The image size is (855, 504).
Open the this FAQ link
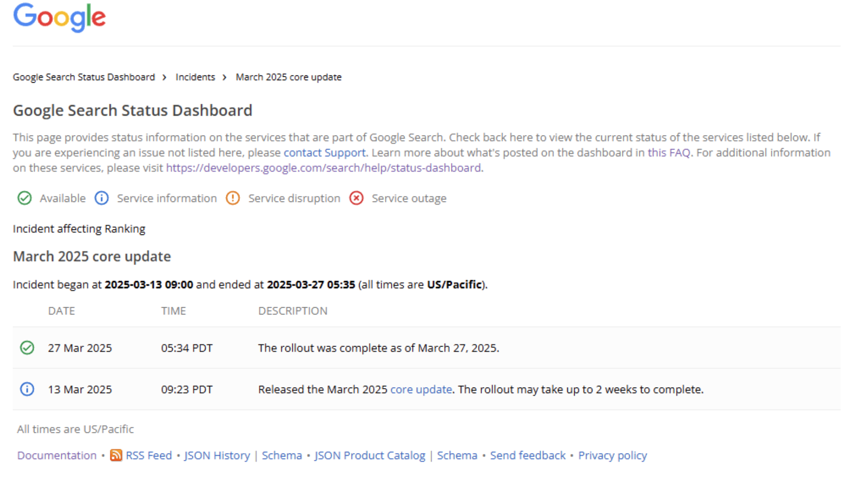(x=669, y=153)
